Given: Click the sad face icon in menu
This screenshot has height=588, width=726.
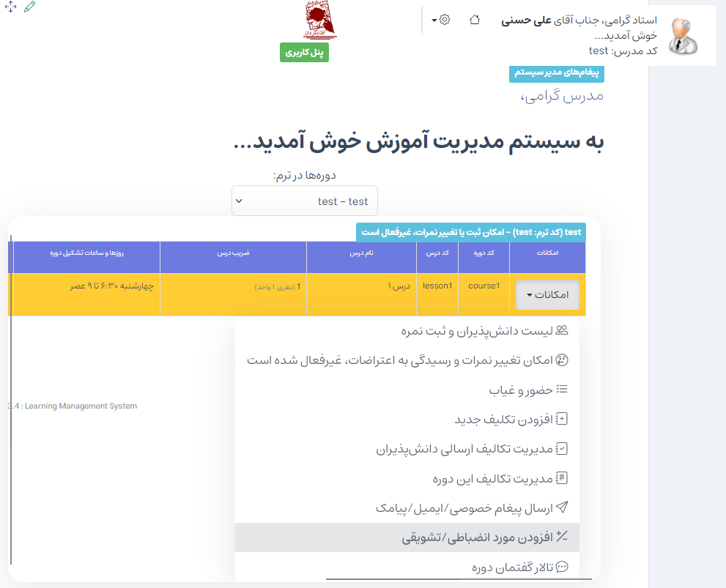Looking at the screenshot, I should (562, 360).
